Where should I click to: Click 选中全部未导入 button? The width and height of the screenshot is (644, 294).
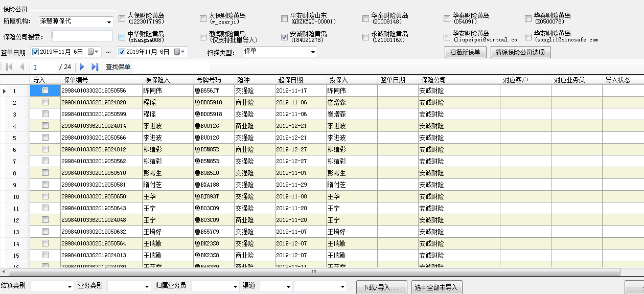436,287
